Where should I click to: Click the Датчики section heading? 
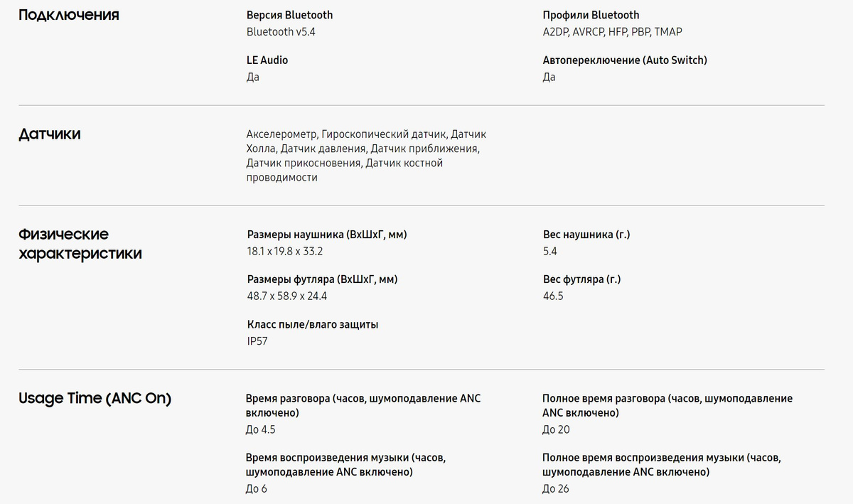(x=50, y=134)
